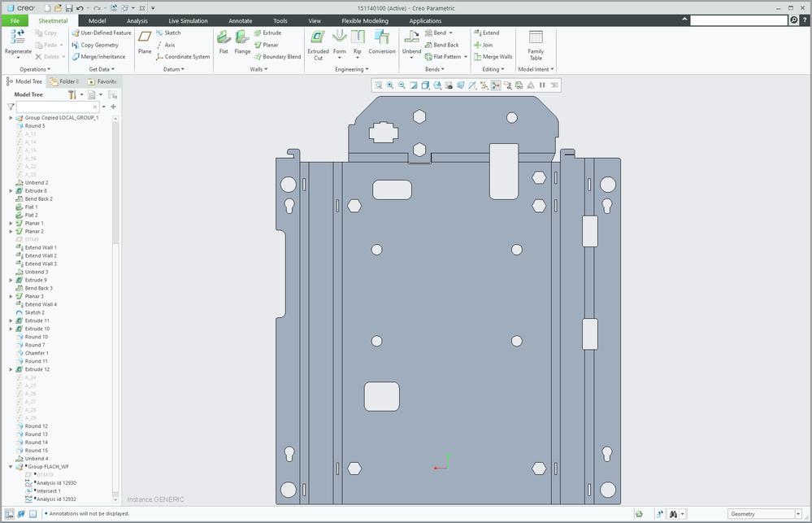812x523 pixels.
Task: Click the Conversion tool icon
Action: [x=381, y=37]
